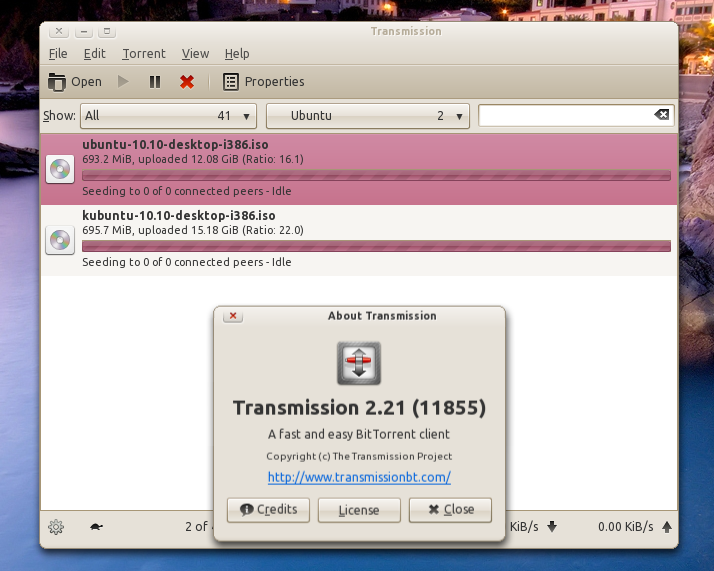Open the transmissionbt.com link
This screenshot has width=714, height=571.
(359, 477)
